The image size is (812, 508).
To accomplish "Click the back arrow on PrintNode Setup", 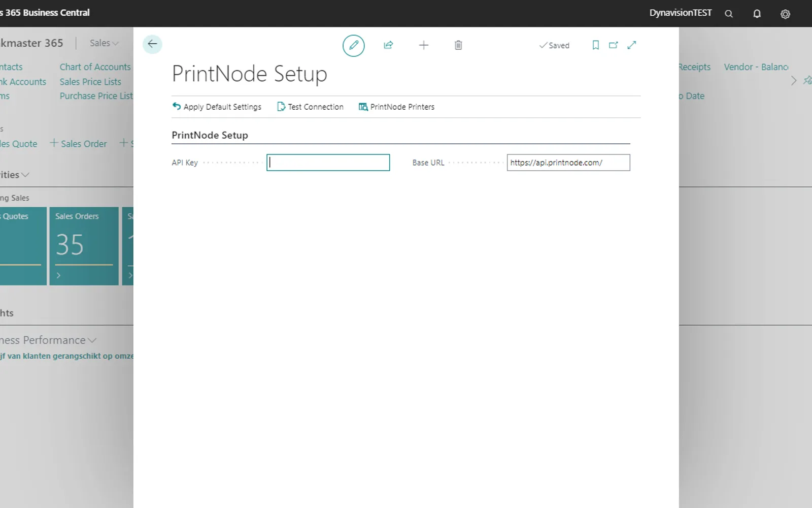I will tap(152, 44).
